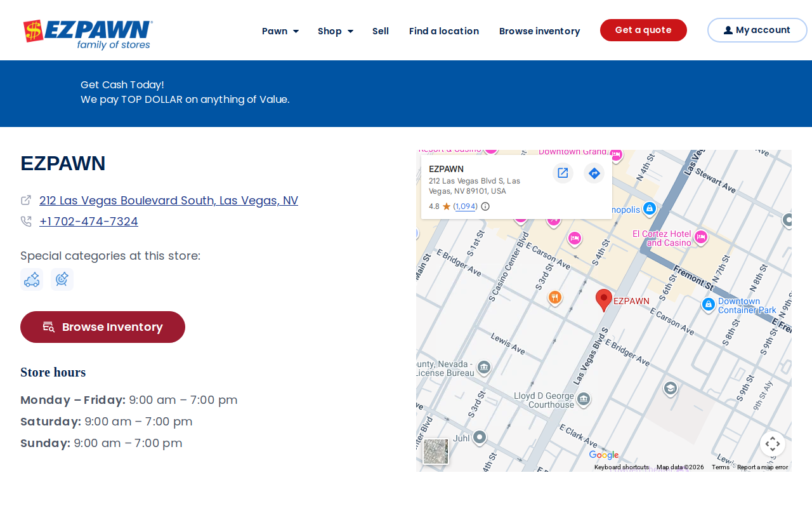Select the target special category icon
This screenshot has height=508, width=812.
(62, 279)
